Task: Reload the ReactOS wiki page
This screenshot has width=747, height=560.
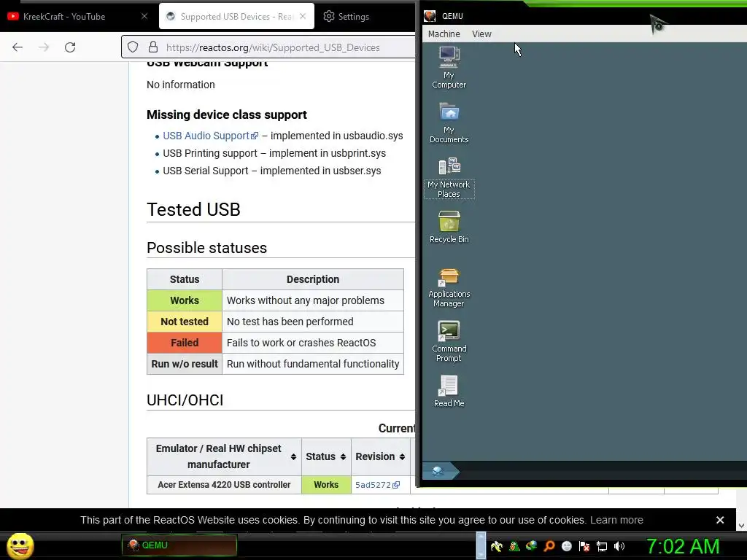Action: [x=70, y=47]
